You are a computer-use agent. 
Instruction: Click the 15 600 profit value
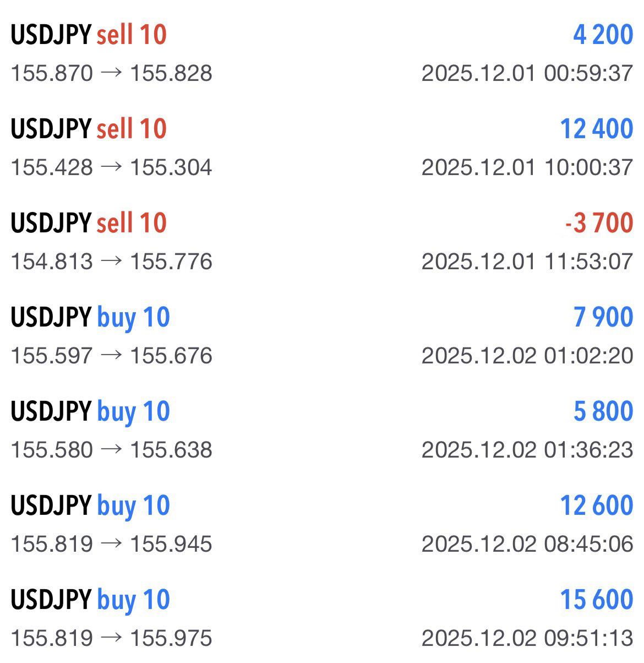[596, 600]
